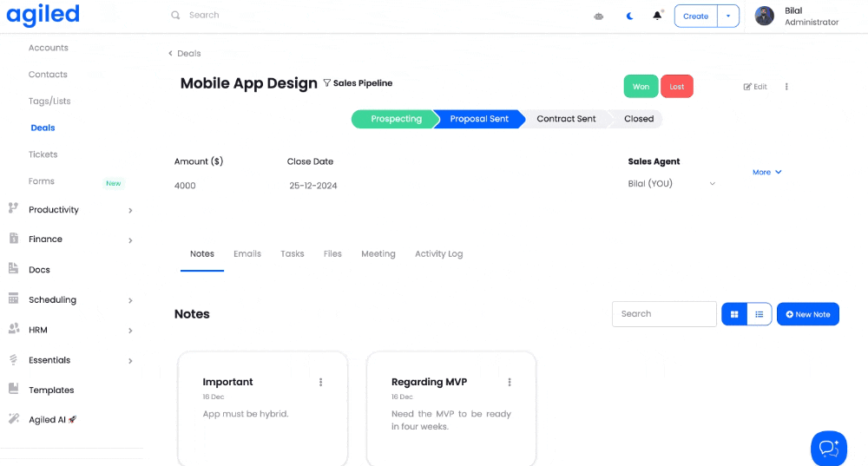This screenshot has width=868, height=466.
Task: Switch notes to grid view
Action: 734,314
